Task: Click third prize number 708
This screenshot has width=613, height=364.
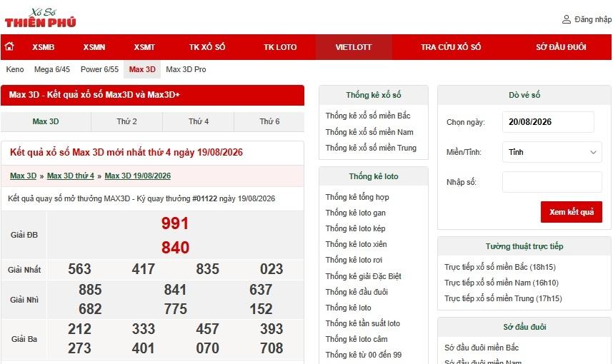Action: point(271,348)
